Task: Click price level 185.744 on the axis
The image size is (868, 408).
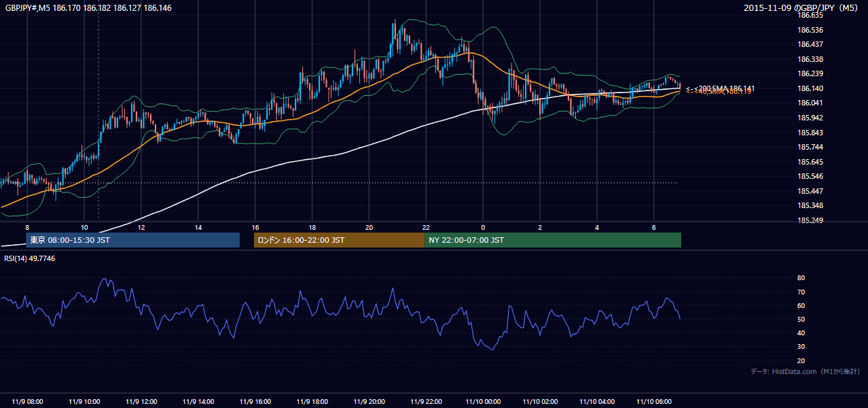Action: click(x=810, y=147)
